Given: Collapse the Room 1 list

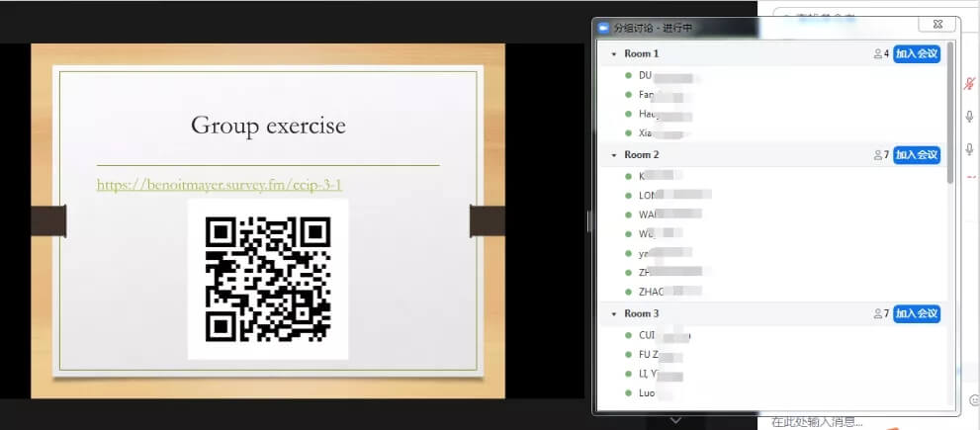Looking at the screenshot, I should point(614,54).
